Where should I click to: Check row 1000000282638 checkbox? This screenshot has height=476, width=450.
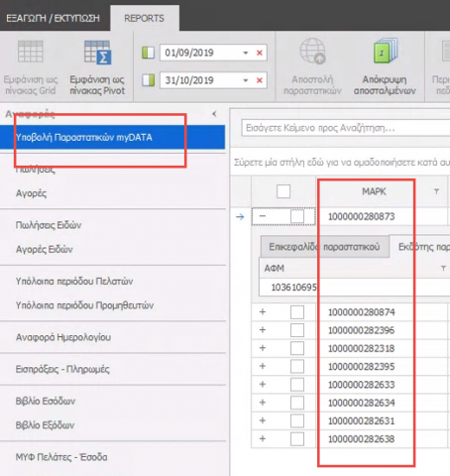(297, 439)
